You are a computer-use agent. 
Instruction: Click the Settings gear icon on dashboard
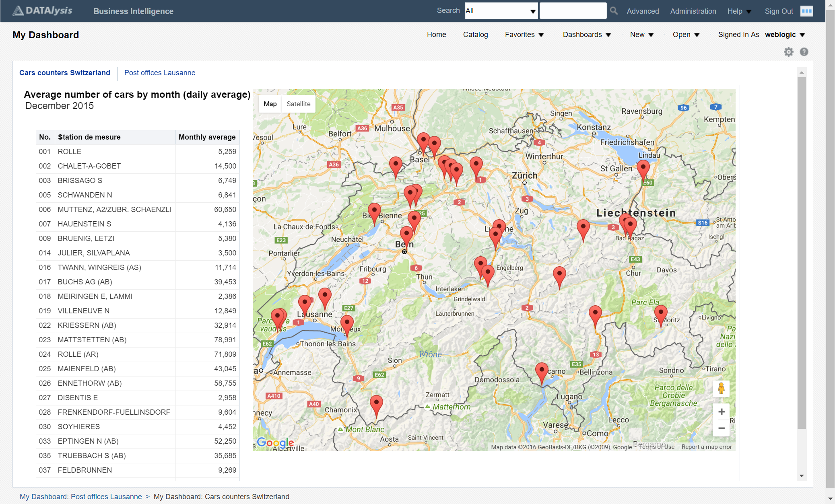point(788,52)
